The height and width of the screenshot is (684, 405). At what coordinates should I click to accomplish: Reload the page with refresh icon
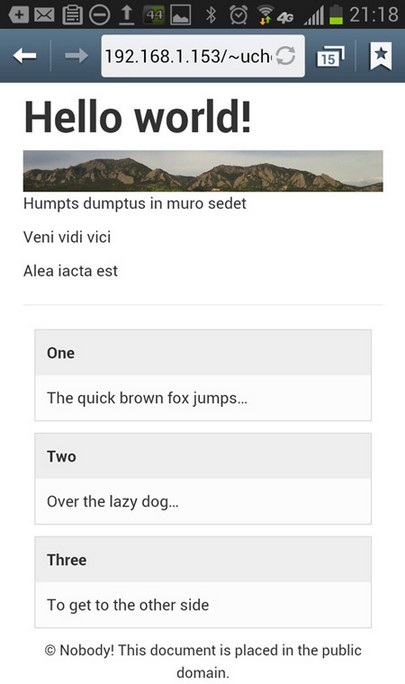click(286, 56)
